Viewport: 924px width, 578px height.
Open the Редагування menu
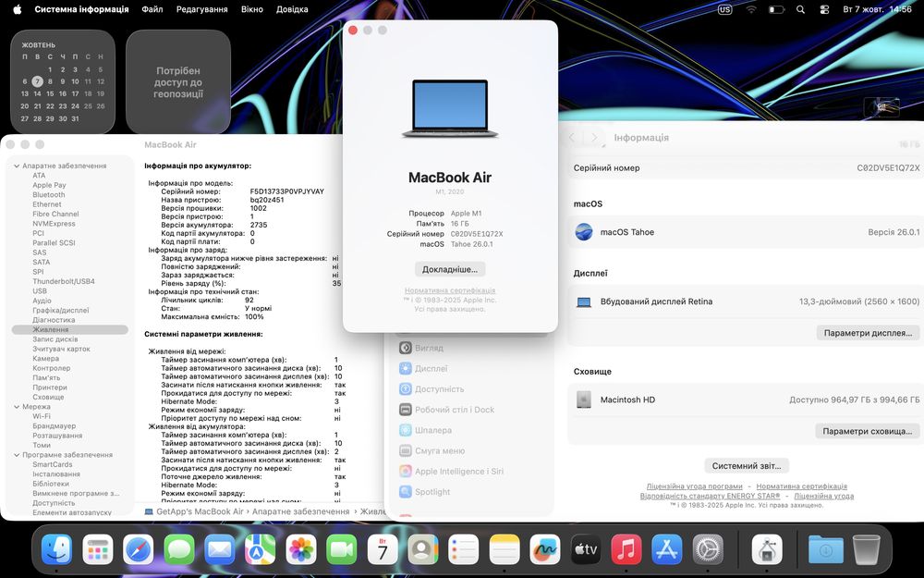pos(201,9)
